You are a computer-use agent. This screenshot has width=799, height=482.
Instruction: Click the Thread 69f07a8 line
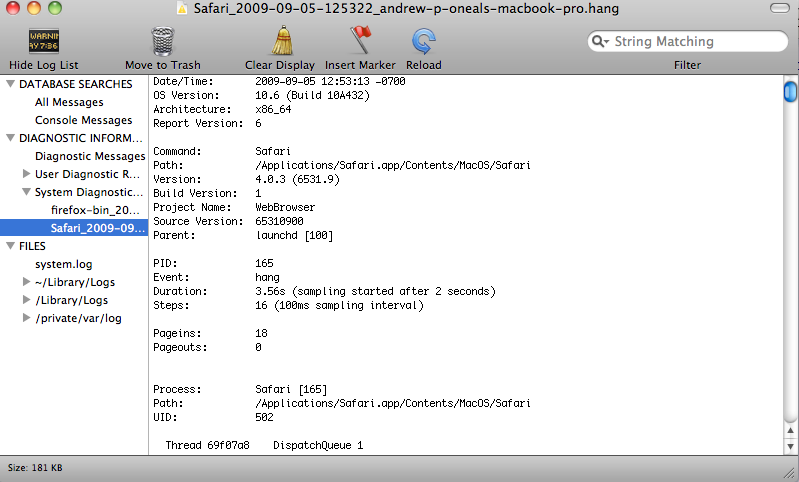(264, 445)
